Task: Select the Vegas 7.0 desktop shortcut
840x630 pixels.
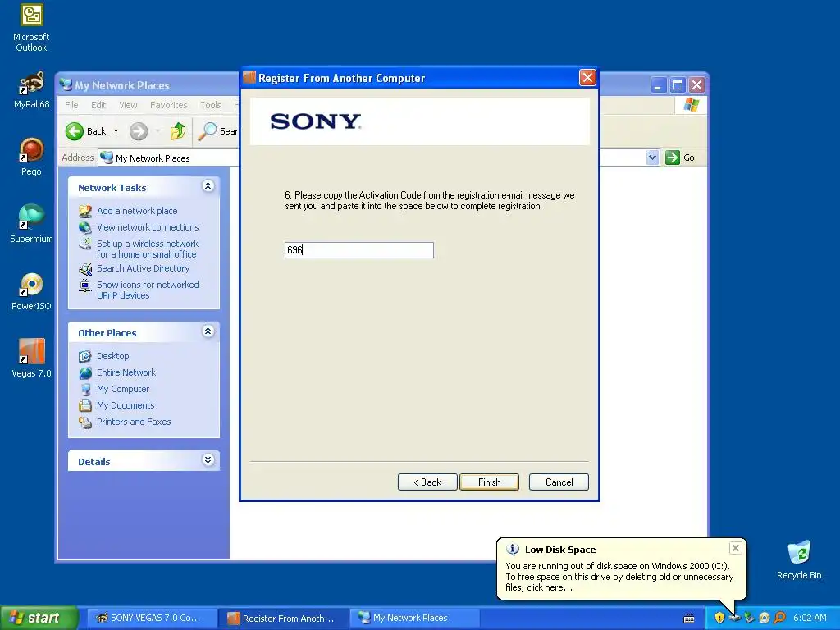Action: (31, 358)
